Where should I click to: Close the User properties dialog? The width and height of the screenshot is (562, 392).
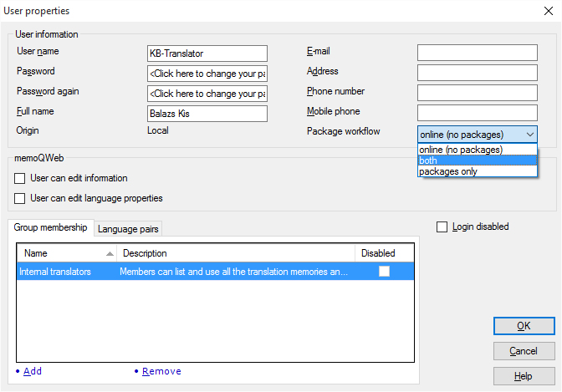coord(546,12)
